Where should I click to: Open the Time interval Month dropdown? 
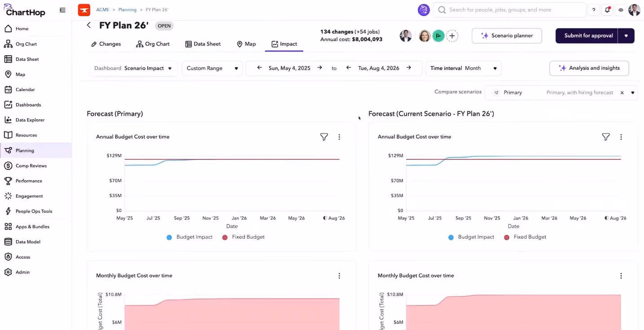tap(463, 68)
